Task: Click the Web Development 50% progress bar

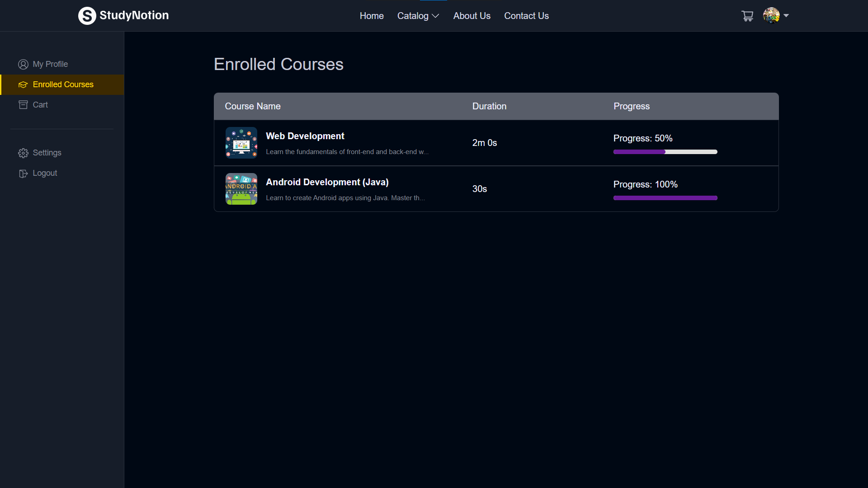Action: [665, 152]
